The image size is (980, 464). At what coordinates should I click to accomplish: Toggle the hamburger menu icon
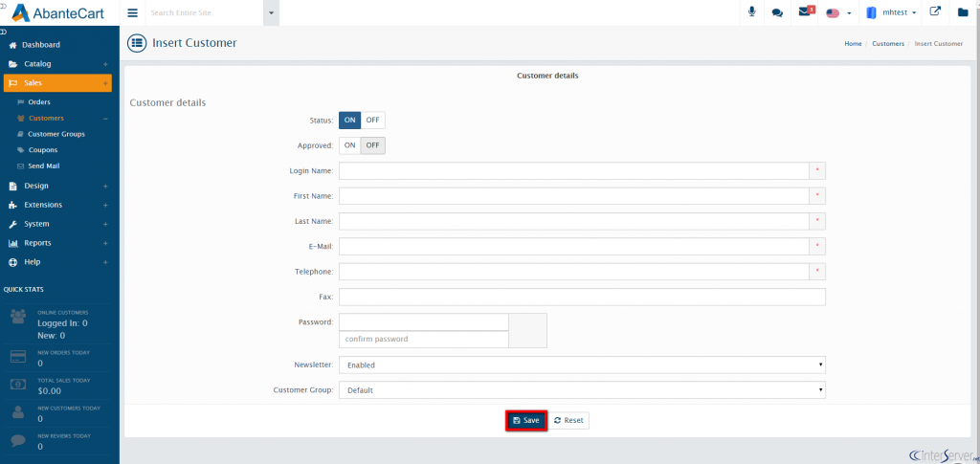point(132,12)
